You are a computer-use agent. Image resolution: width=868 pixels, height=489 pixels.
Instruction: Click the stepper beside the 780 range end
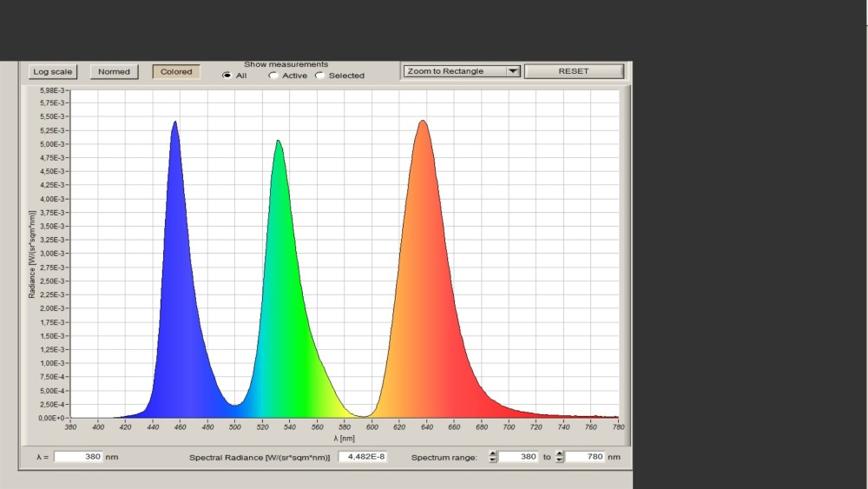[559, 457]
